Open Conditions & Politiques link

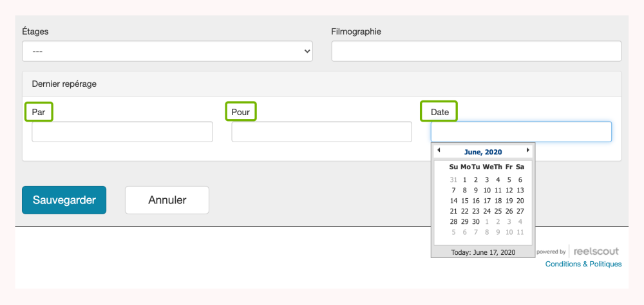(583, 264)
